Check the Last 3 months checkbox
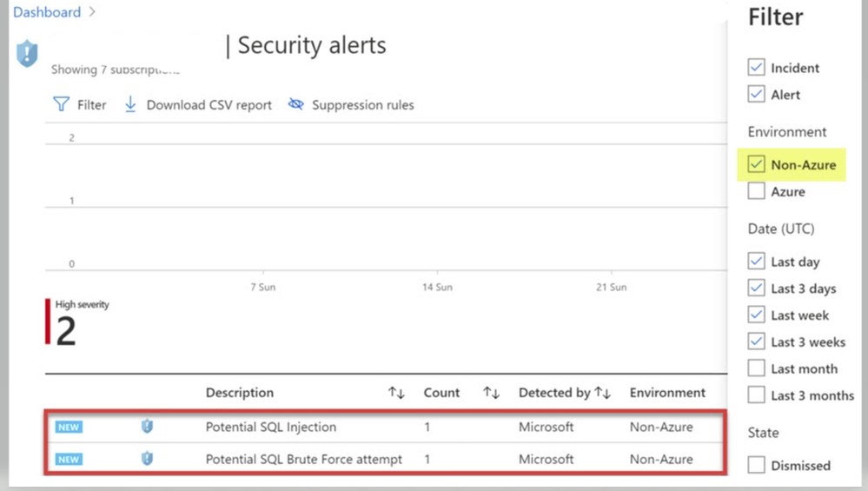868x491 pixels. click(x=756, y=395)
